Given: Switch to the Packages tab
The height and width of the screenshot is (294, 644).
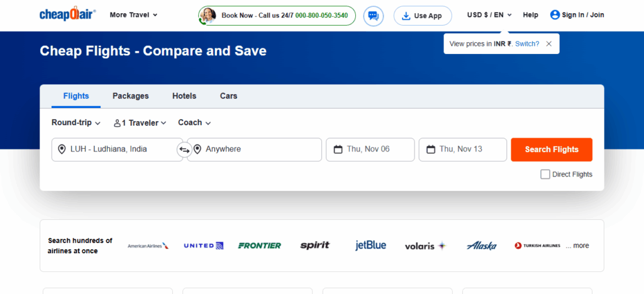Looking at the screenshot, I should tap(131, 96).
